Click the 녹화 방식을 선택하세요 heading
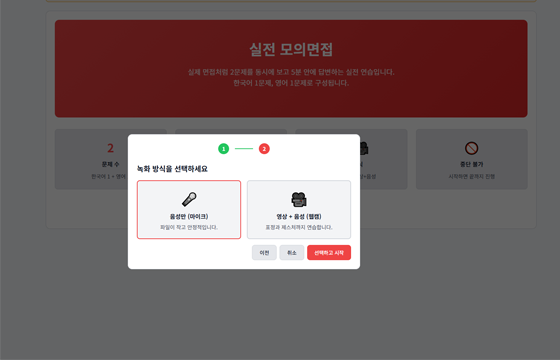The height and width of the screenshot is (360, 560). [172, 169]
